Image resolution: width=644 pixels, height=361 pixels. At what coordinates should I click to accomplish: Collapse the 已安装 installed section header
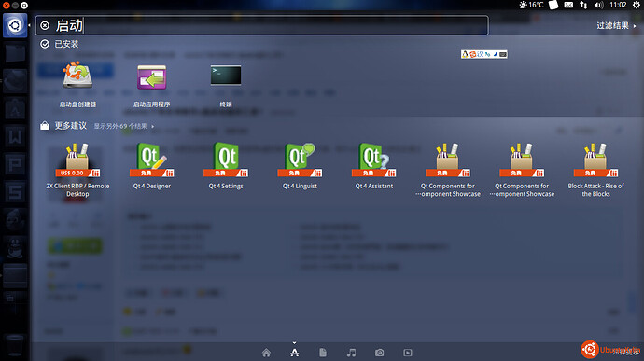[60, 44]
